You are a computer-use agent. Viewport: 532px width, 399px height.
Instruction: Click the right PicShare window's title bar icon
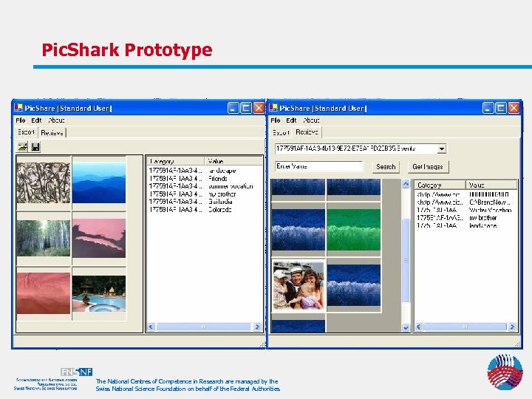tap(273, 108)
